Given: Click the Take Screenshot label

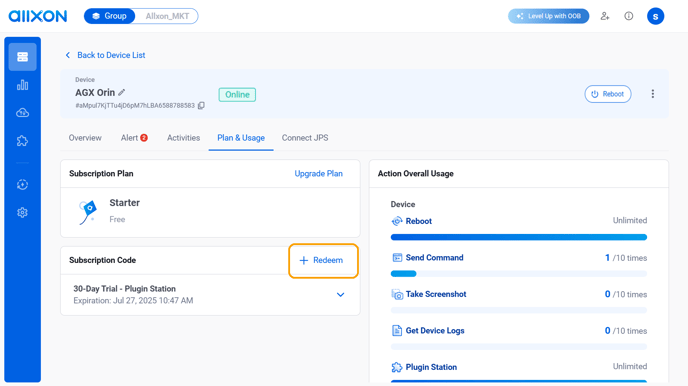Looking at the screenshot, I should [x=436, y=294].
